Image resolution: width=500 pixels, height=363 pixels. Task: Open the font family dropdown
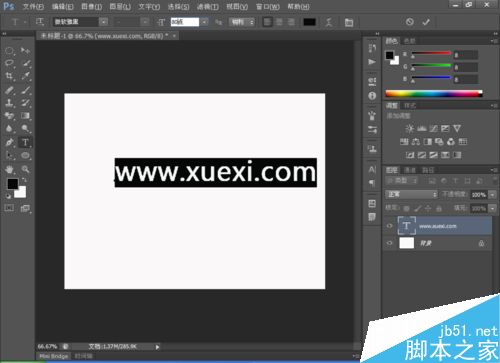tap(104, 22)
